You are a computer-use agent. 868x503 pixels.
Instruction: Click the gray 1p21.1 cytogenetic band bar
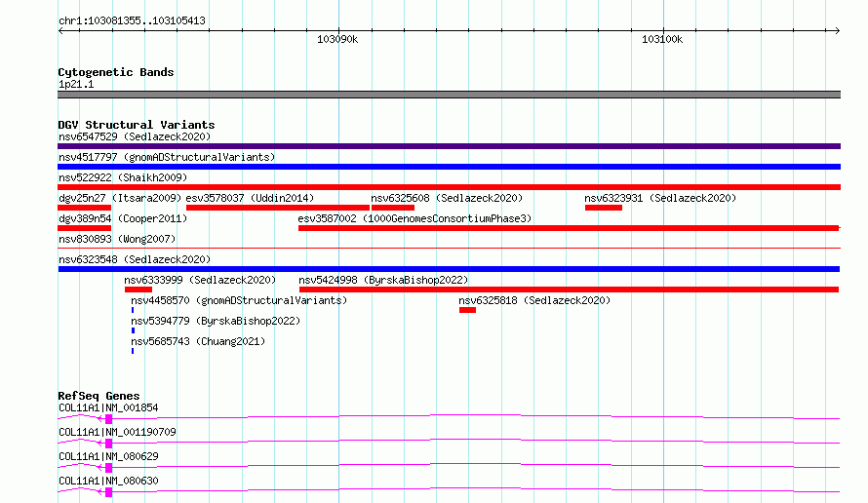(449, 95)
